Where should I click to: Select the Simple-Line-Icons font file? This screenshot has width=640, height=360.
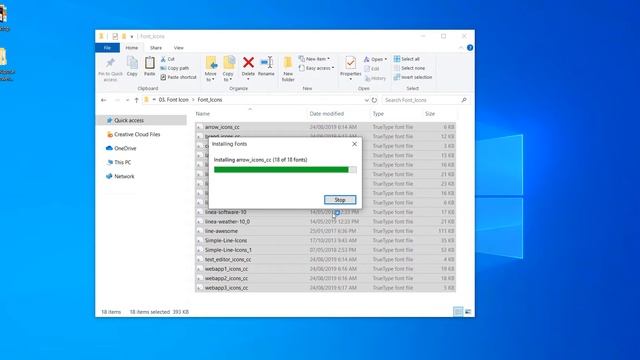pyautogui.click(x=325, y=240)
